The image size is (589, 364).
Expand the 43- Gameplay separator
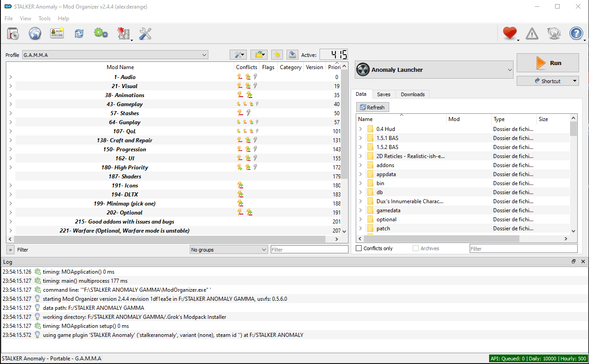click(x=10, y=104)
